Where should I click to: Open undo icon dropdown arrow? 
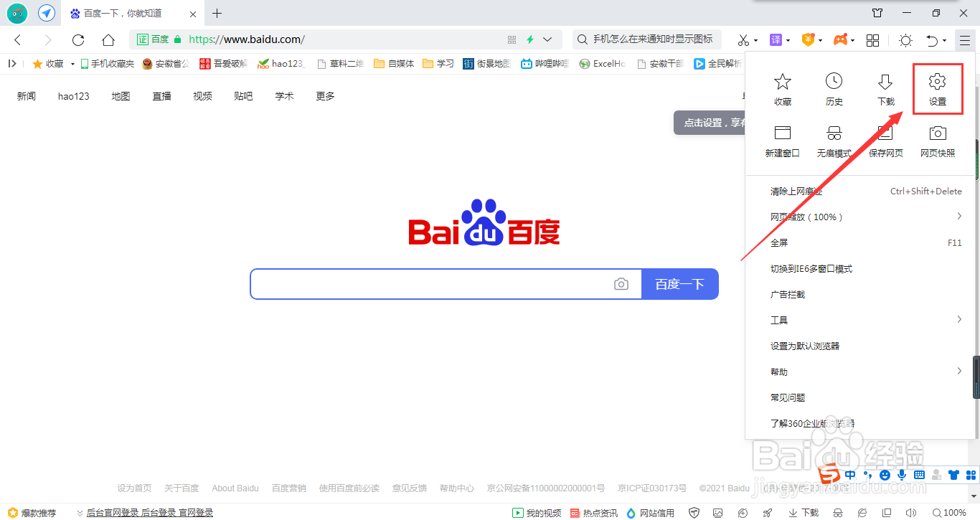tap(945, 41)
